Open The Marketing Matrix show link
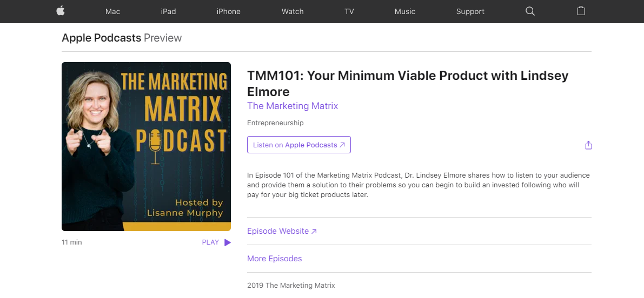Image resolution: width=644 pixels, height=298 pixels. 293,106
